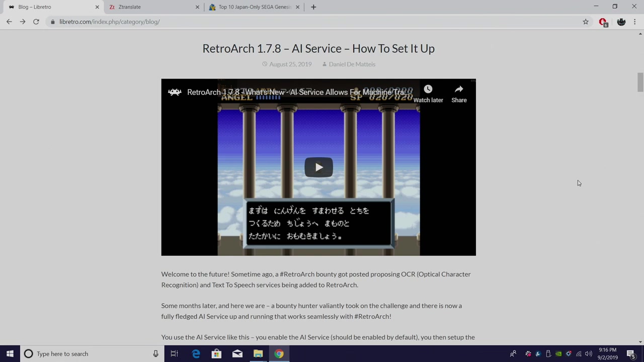Bookmark this page with the star
644x362 pixels.
click(586, 22)
